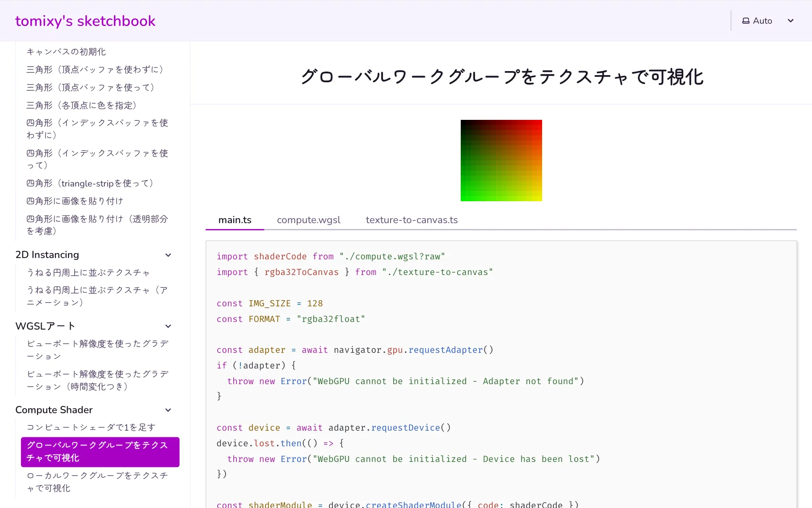Open コンピュートシェーダで1を足す page
The image size is (812, 508).
pyautogui.click(x=91, y=428)
